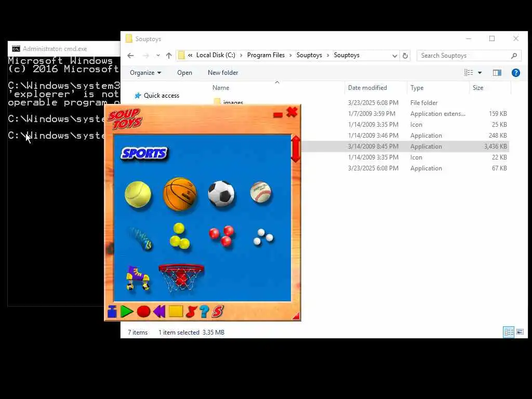The height and width of the screenshot is (399, 532).
Task: Click Program Files in address path
Action: pyautogui.click(x=266, y=55)
